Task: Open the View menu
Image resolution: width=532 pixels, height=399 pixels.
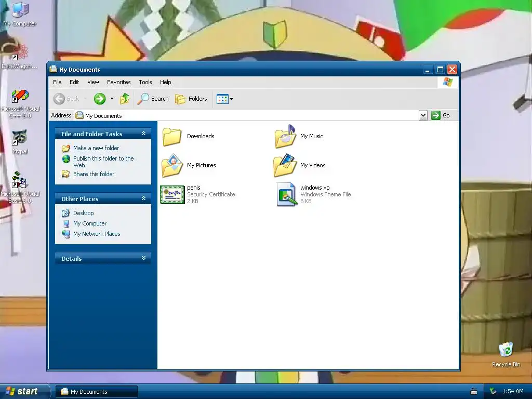Action: pos(93,82)
